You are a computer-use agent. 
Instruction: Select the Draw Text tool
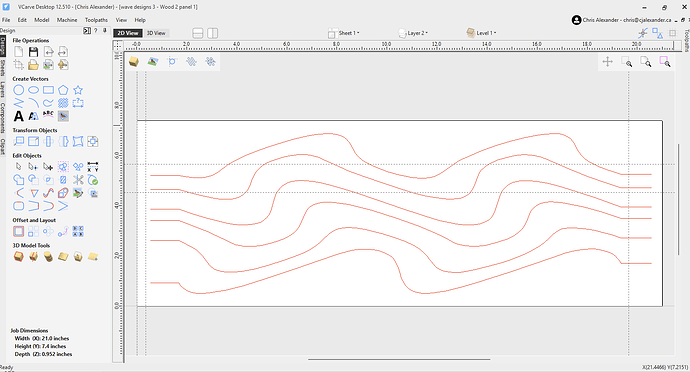point(18,116)
